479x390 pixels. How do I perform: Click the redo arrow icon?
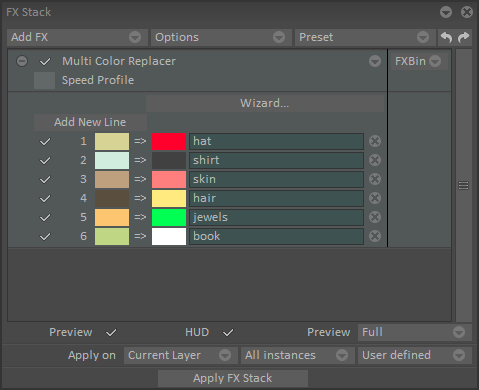463,37
